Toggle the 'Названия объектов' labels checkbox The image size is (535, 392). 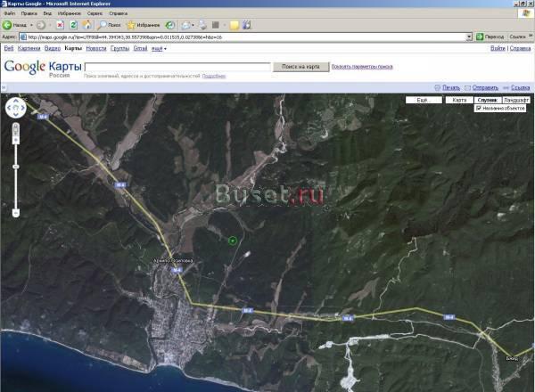pos(479,108)
